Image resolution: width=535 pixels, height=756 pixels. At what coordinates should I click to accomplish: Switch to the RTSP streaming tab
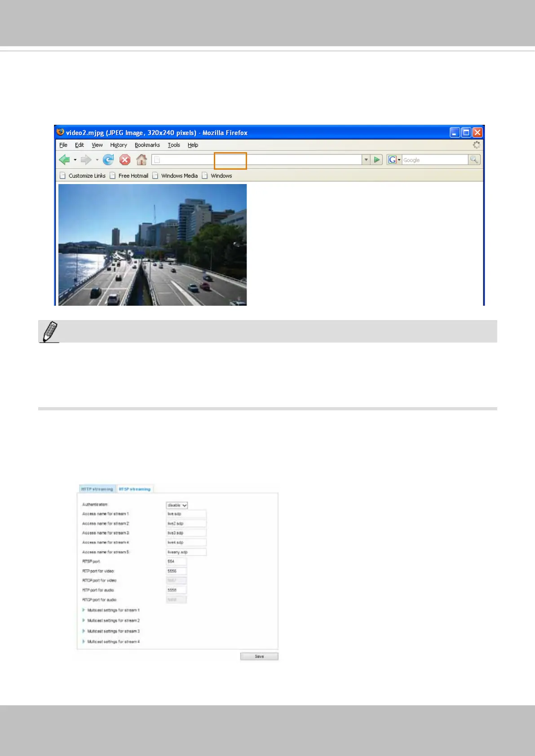pos(135,489)
